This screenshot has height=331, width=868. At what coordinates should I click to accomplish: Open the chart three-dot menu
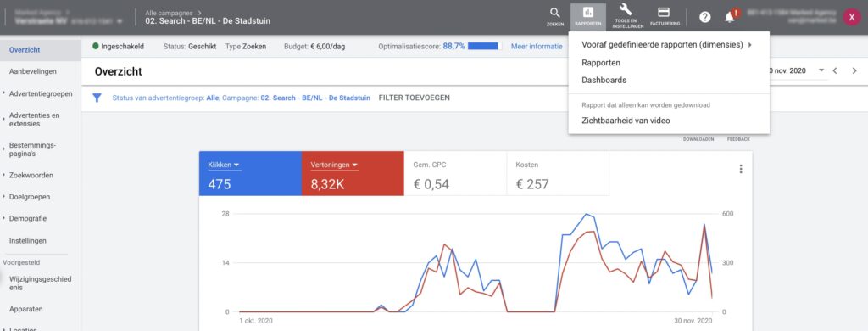click(x=741, y=169)
